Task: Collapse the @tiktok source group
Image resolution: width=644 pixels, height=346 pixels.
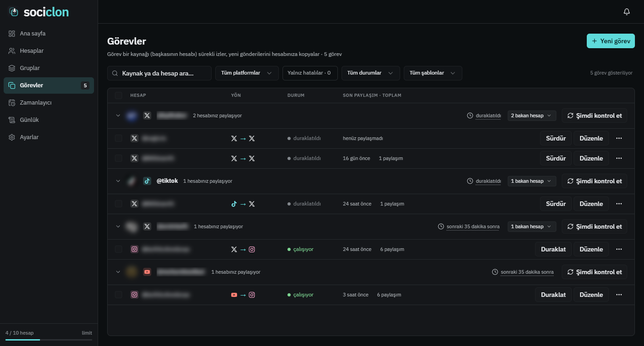Action: click(118, 181)
